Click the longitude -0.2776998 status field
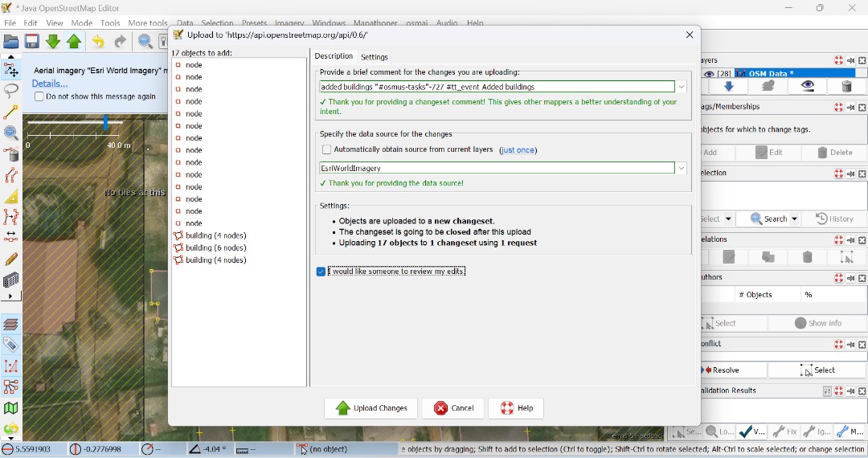The height and width of the screenshot is (458, 868). 102,449
